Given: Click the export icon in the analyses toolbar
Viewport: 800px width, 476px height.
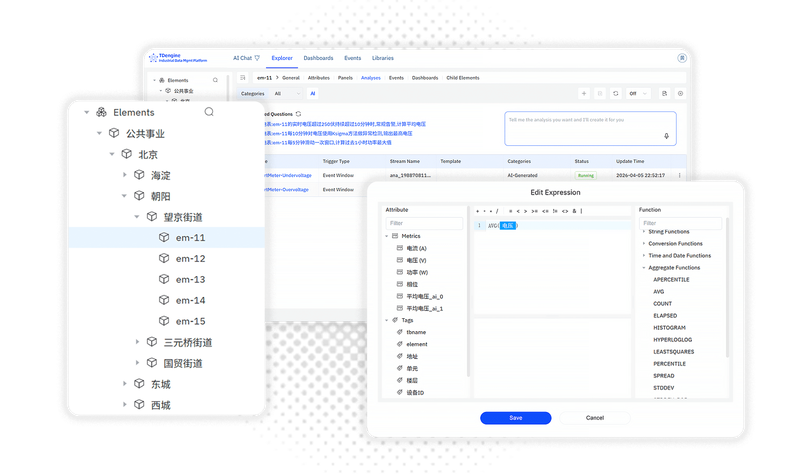Looking at the screenshot, I should pyautogui.click(x=664, y=93).
